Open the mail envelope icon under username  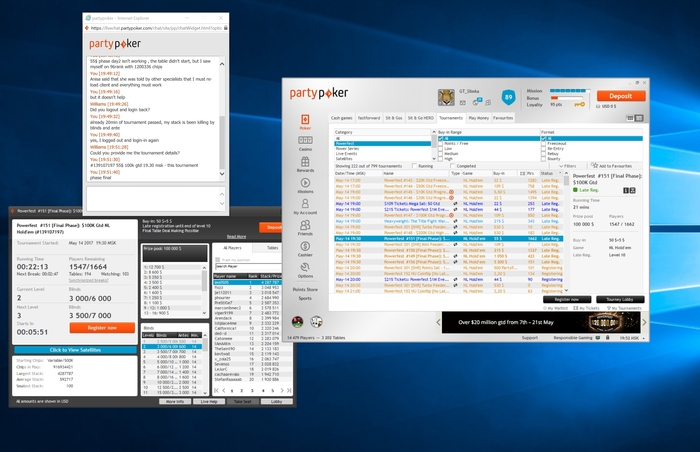pyautogui.click(x=462, y=103)
